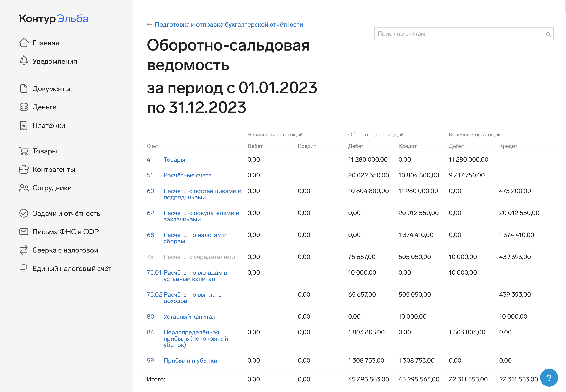Click the back arrow before Подготовка и отправка

[149, 25]
